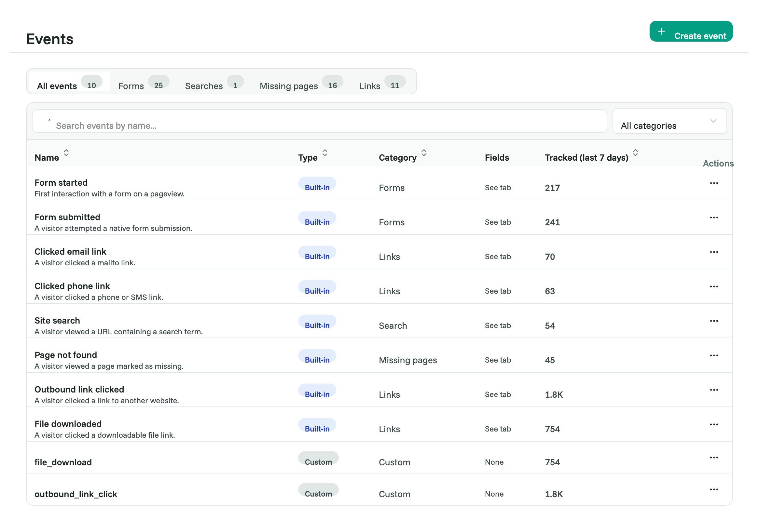Click the 45 tracked count value
Viewport: 759px width, 532px height.
click(x=550, y=360)
